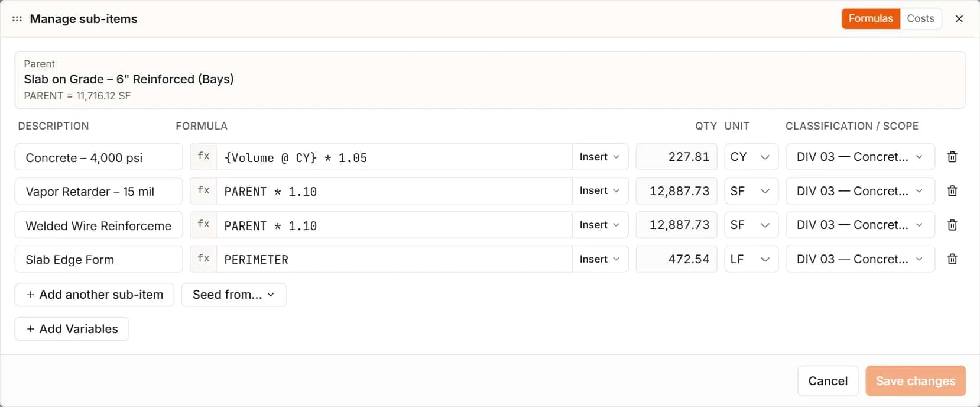
Task: Edit Vapor Retarder's PARENT * 1.10 formula
Action: 394,191
